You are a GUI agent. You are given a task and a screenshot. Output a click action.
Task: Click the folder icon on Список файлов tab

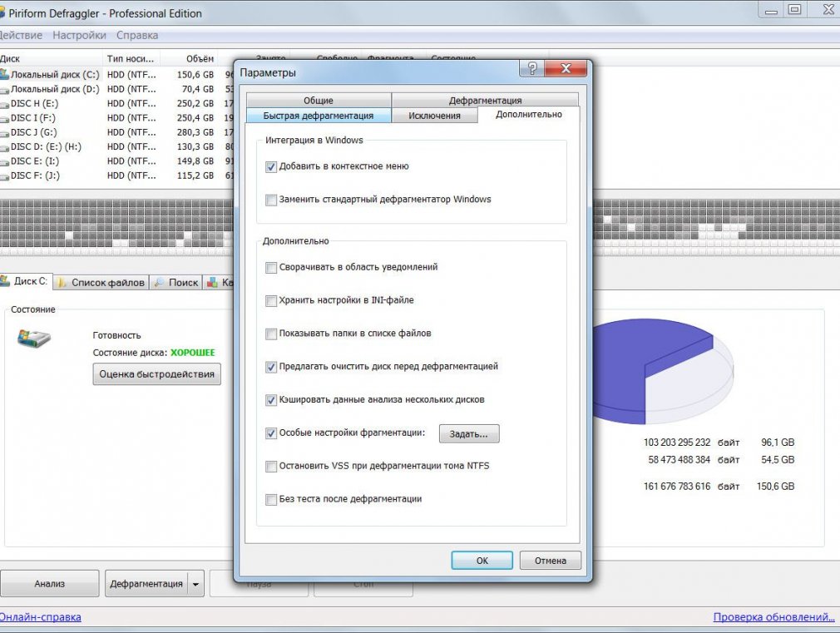[62, 283]
